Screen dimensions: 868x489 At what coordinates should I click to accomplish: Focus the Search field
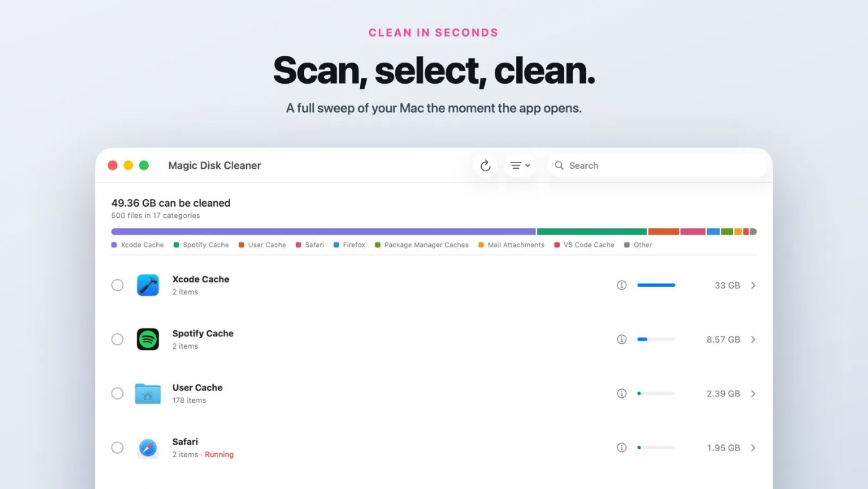pyautogui.click(x=657, y=166)
